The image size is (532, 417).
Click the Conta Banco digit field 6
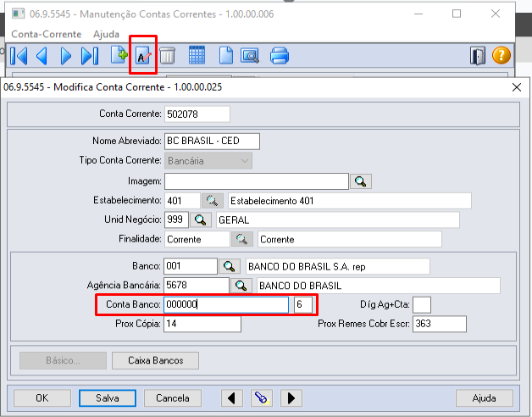click(303, 304)
